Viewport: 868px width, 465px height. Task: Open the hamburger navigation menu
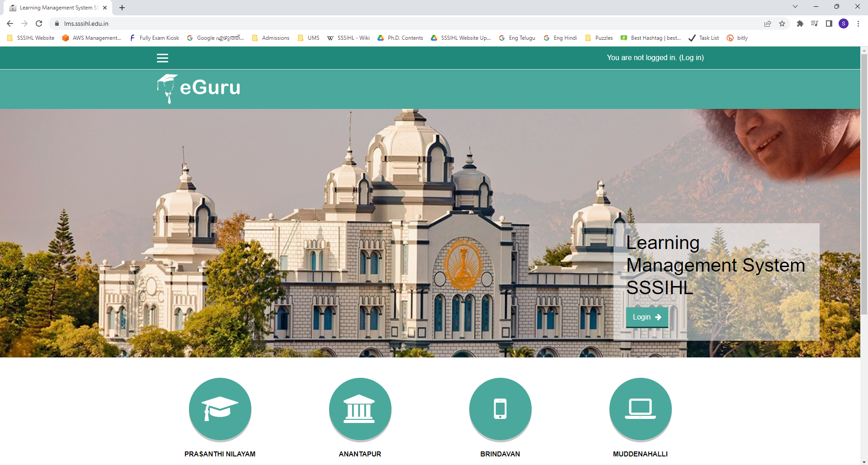point(162,58)
